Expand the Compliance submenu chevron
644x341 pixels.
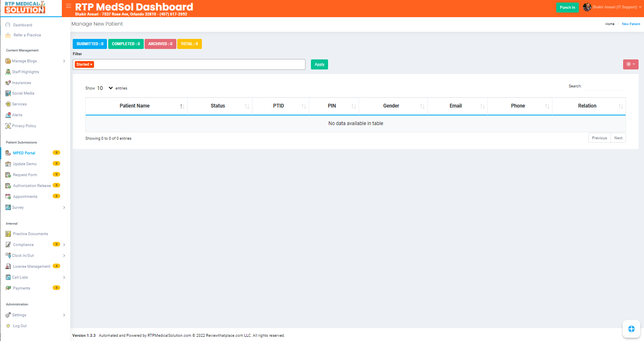pyautogui.click(x=64, y=245)
